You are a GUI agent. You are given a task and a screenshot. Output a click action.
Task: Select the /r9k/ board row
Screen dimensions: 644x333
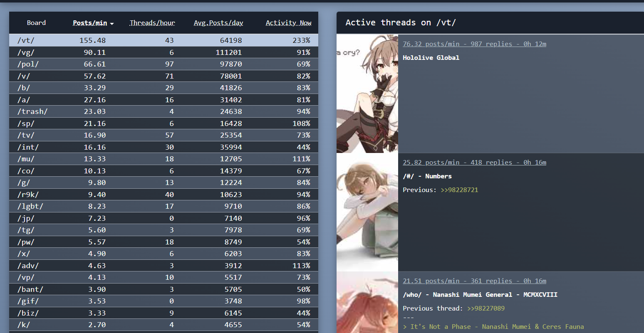(163, 195)
